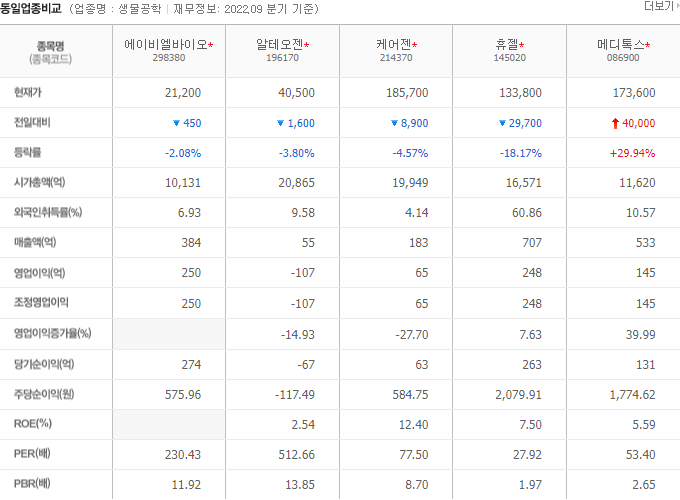The height and width of the screenshot is (500, 680).
Task: Click the PBR value 13.85
Action: click(x=300, y=485)
